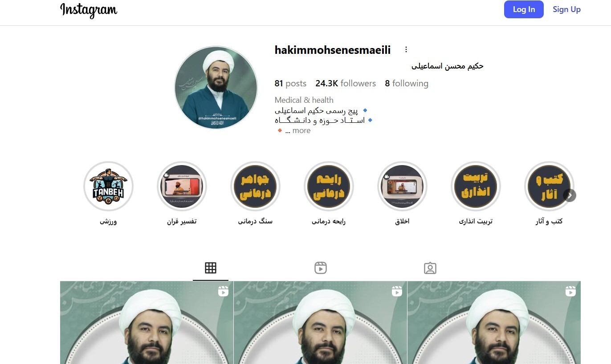Click the Log In button

[524, 9]
